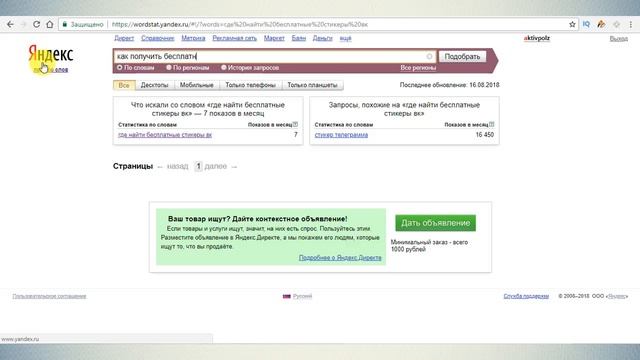The width and height of the screenshot is (640, 360).
Task: Click the keyword search input field
Action: 274,56
